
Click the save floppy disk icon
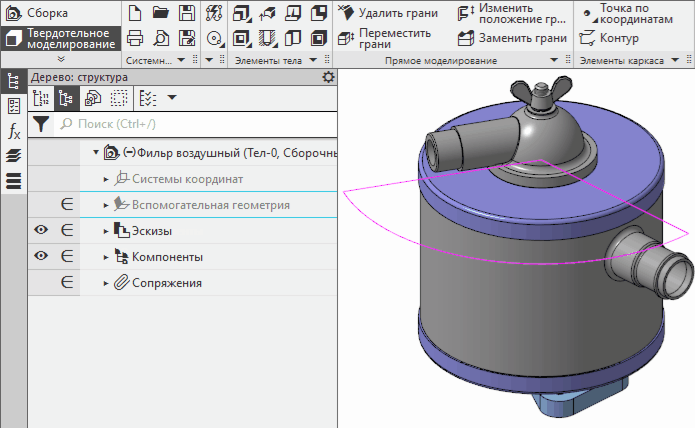click(186, 13)
